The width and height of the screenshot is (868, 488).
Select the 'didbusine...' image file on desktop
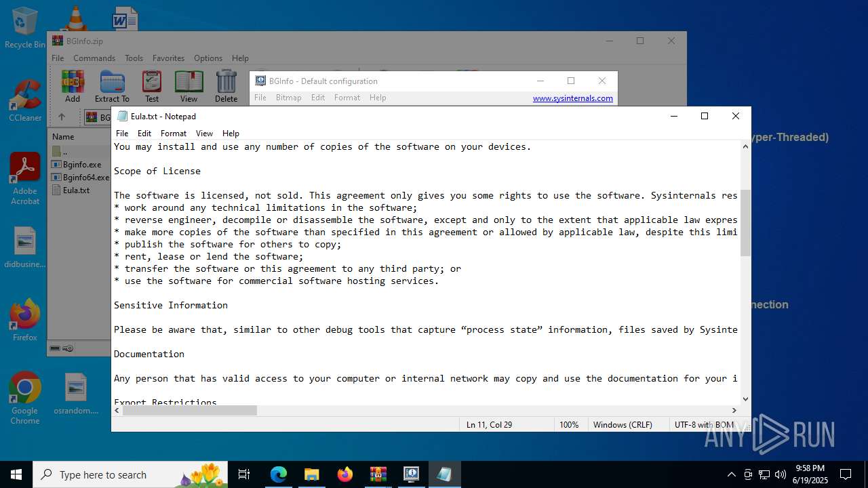[x=25, y=247]
